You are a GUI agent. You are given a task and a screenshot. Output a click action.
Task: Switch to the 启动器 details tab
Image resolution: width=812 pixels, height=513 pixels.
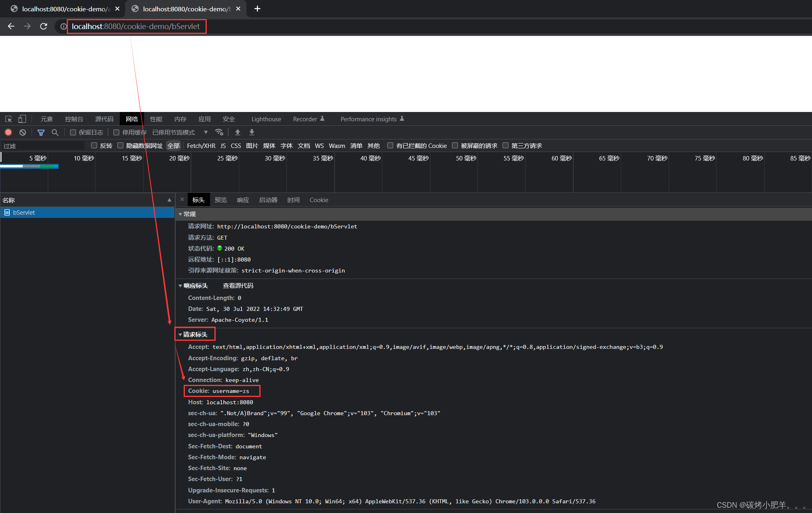(x=268, y=200)
